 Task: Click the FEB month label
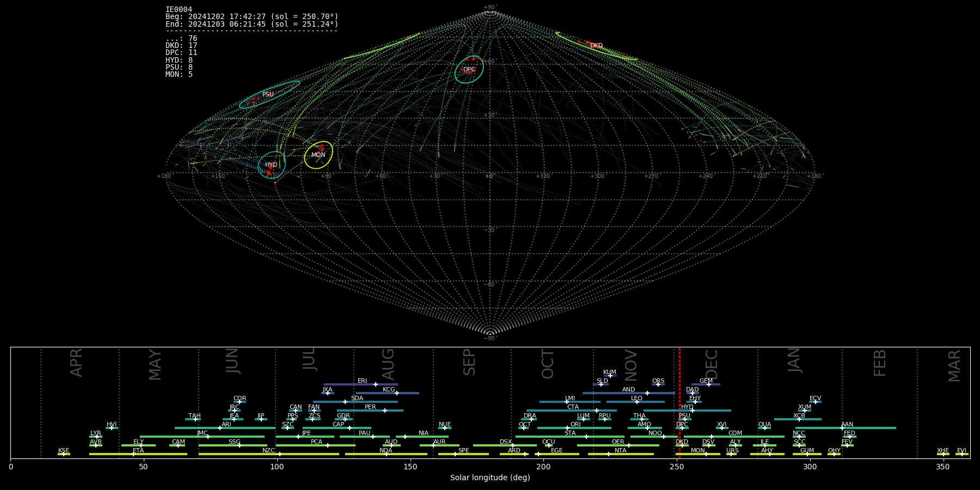(x=880, y=363)
